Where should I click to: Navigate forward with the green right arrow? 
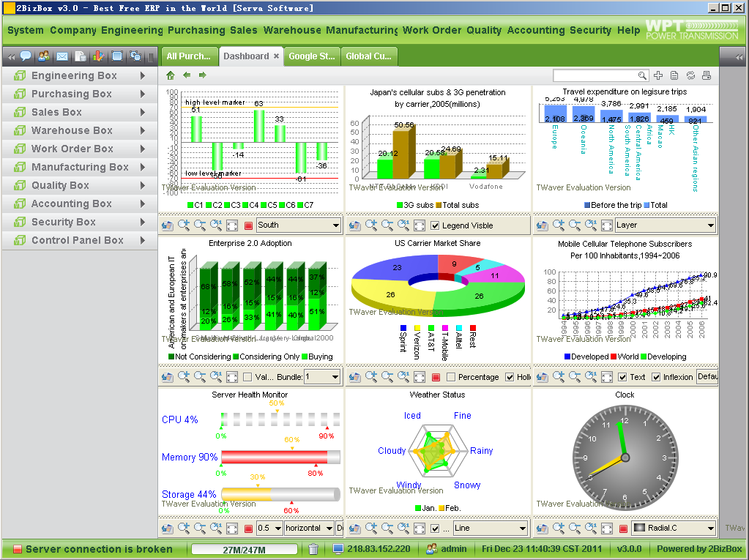[203, 75]
